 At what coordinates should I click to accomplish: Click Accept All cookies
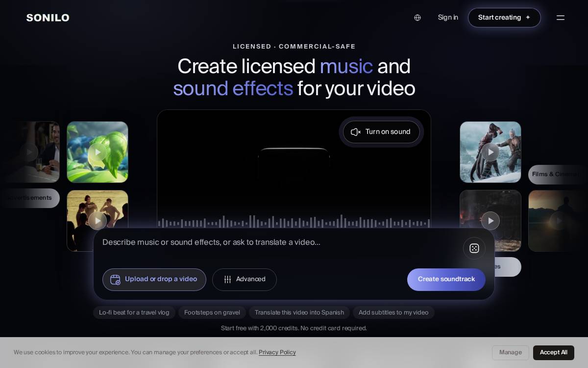[554, 352]
